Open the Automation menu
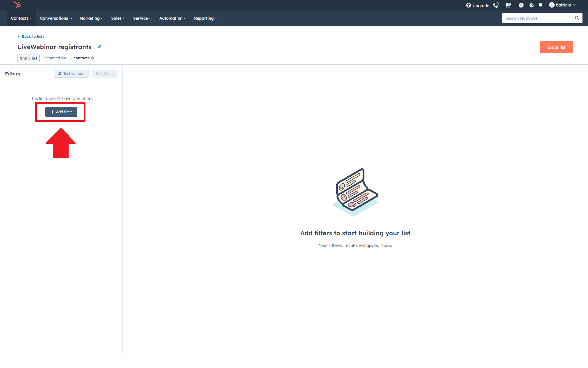Image resolution: width=588 pixels, height=368 pixels. pos(173,18)
